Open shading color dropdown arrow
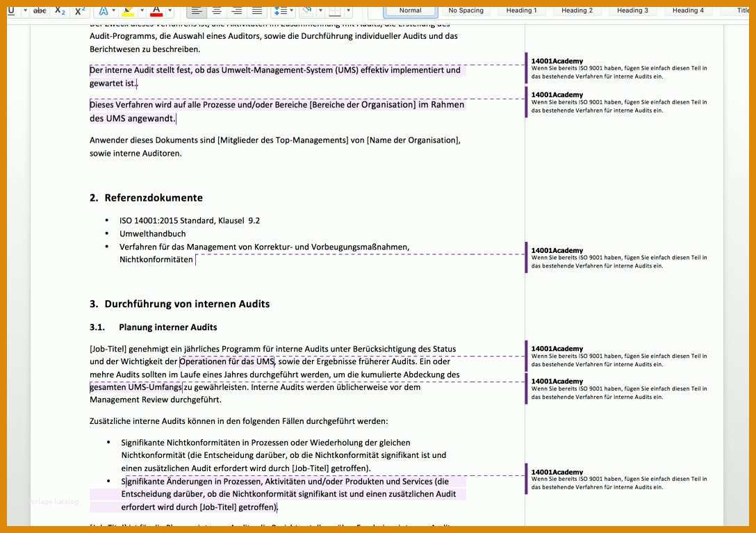756x533 pixels. (x=320, y=10)
